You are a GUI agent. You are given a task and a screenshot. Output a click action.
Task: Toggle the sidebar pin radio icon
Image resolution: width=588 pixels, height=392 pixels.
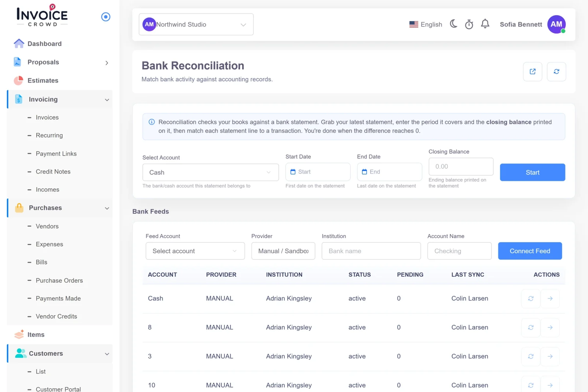tap(106, 17)
